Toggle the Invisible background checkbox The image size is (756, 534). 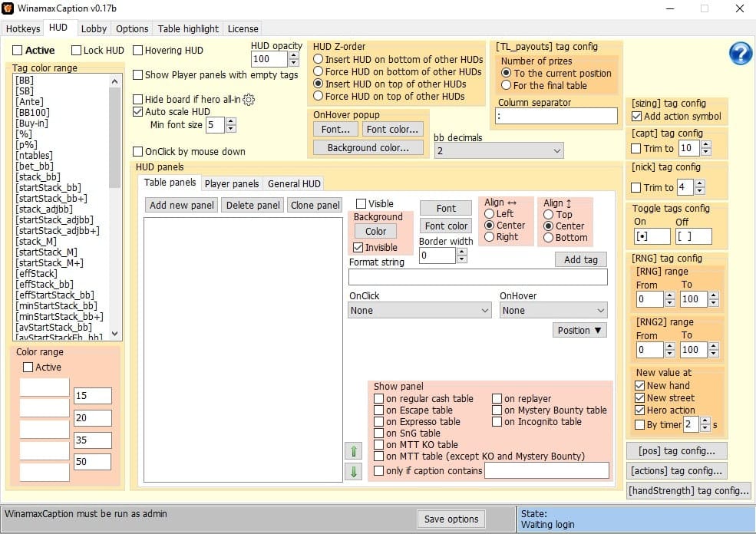pyautogui.click(x=358, y=248)
